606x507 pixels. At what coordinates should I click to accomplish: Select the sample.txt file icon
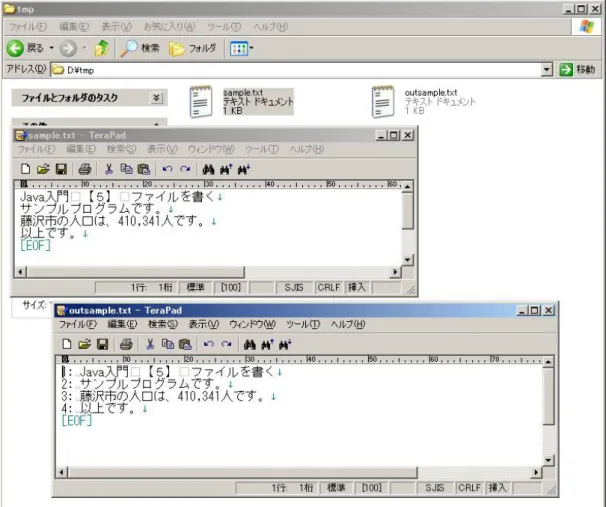click(x=201, y=102)
